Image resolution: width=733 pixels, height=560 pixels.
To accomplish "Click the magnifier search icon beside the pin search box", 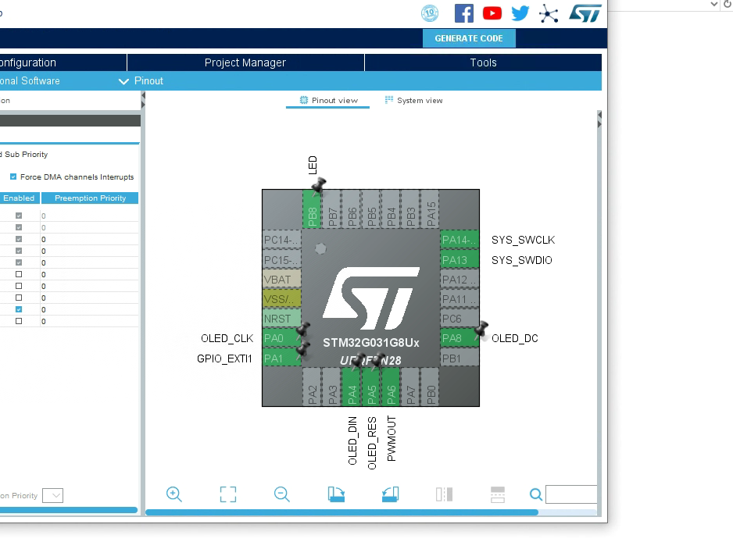I will point(536,494).
